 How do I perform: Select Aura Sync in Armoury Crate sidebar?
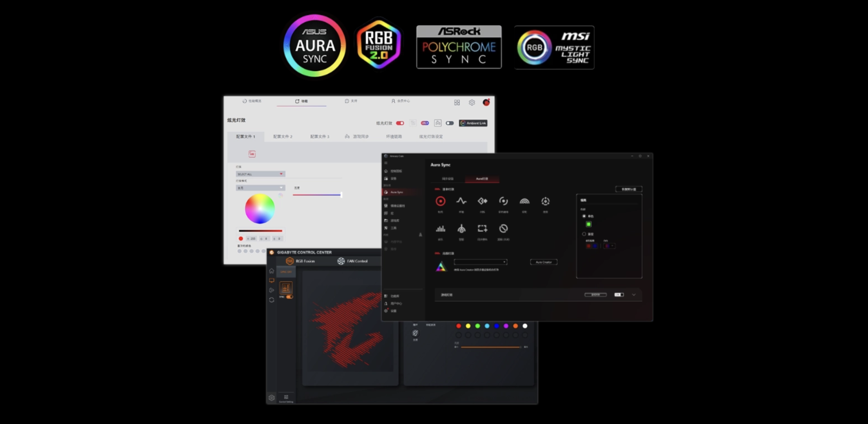(x=402, y=192)
